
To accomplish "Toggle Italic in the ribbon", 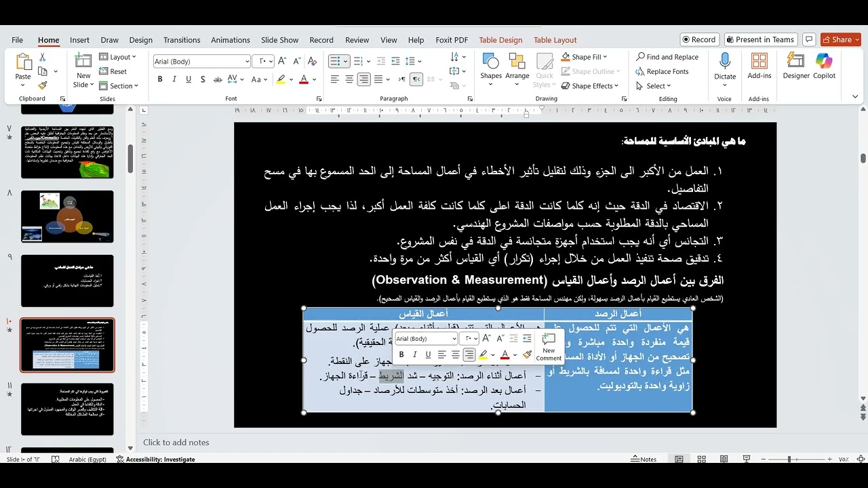I will pyautogui.click(x=174, y=79).
